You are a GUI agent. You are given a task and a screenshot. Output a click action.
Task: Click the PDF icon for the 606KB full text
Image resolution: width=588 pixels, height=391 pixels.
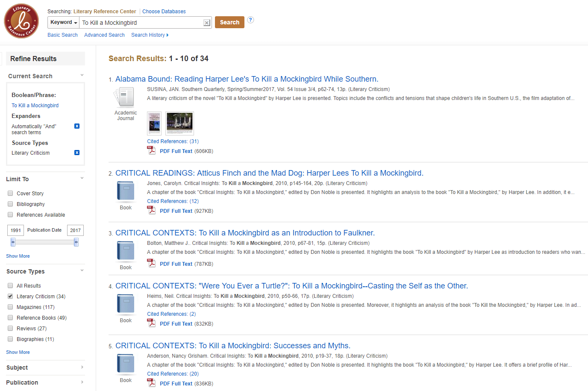pos(152,150)
